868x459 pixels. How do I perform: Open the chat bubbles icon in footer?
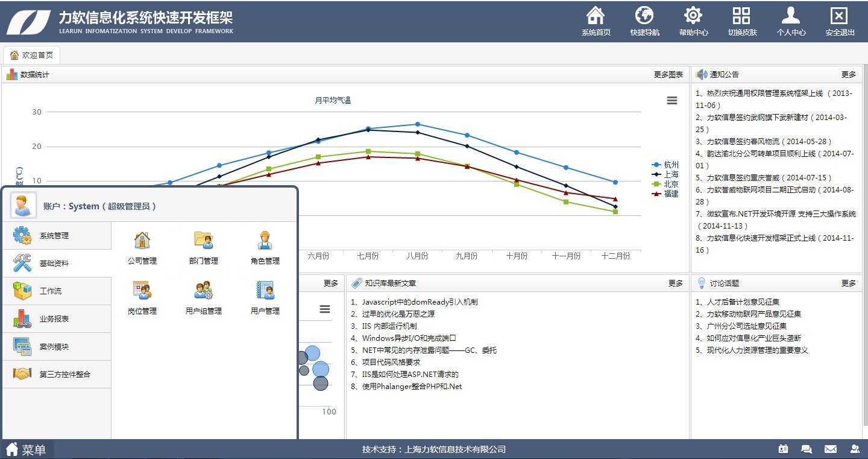pos(806,449)
